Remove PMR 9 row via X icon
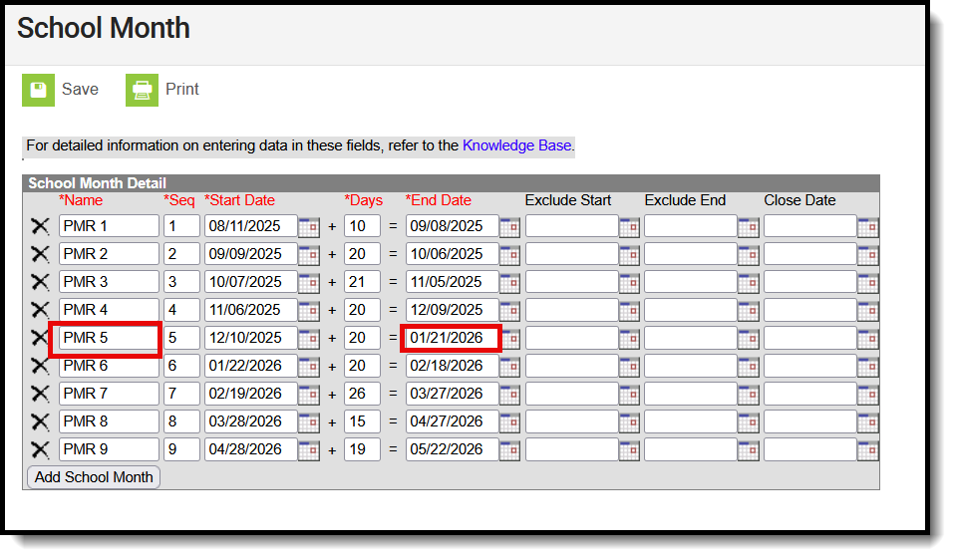Screen dimensions: 955x560 click(x=40, y=449)
